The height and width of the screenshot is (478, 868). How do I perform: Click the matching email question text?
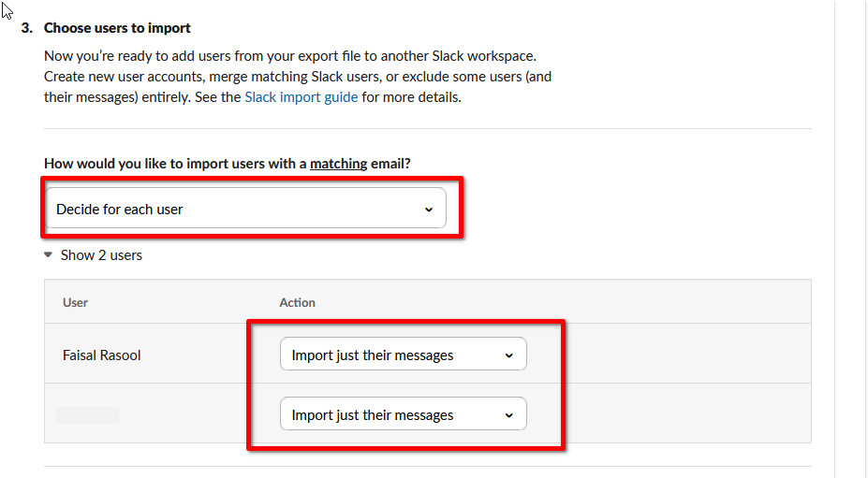228,164
